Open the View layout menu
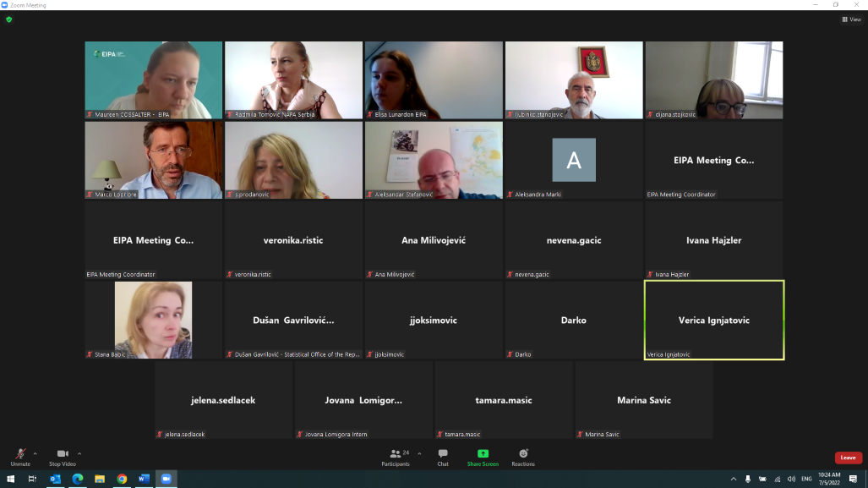Screen dimensions: 868x488 point(850,19)
